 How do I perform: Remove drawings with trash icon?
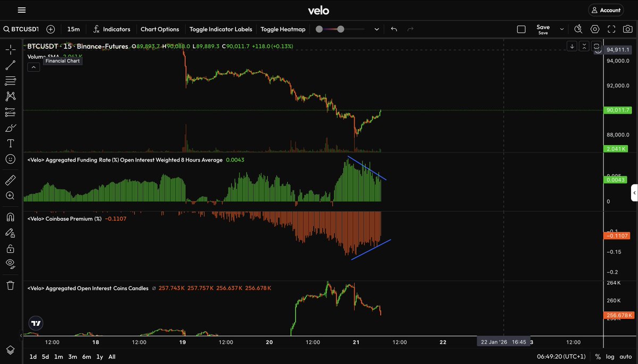click(x=10, y=285)
